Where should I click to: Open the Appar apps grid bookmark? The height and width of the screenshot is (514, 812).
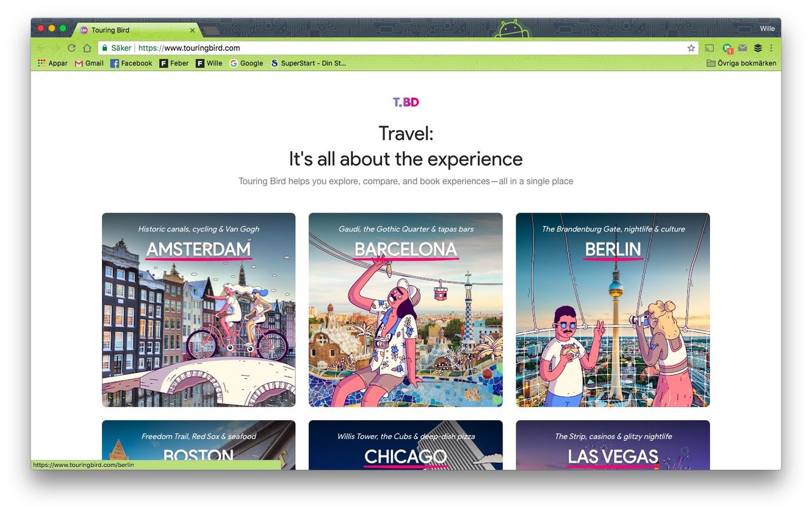[x=53, y=63]
